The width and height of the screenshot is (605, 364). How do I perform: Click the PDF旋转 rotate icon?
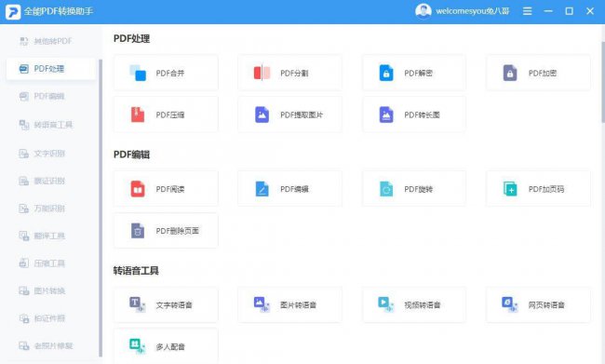(386, 189)
